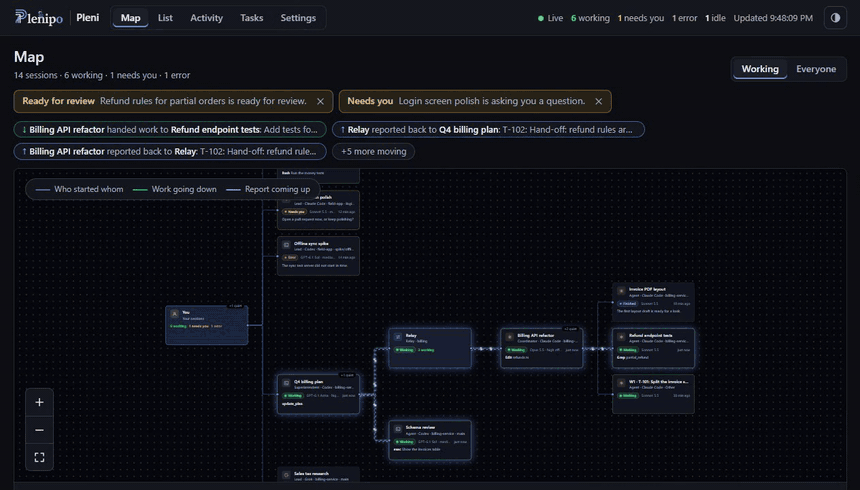Zoom out the map with the minus button
This screenshot has height=490, width=860.
39,430
